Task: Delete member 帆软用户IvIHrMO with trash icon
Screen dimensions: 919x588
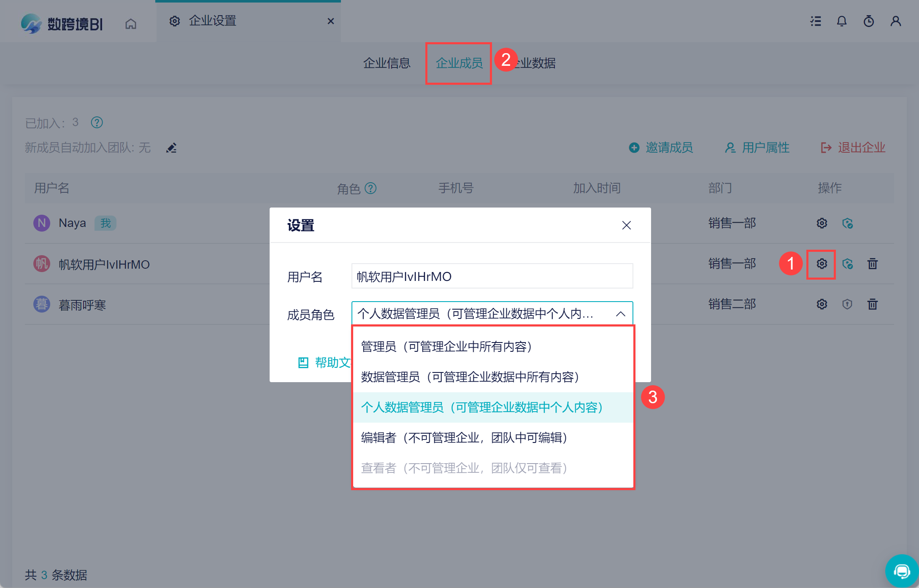Action: 872,264
